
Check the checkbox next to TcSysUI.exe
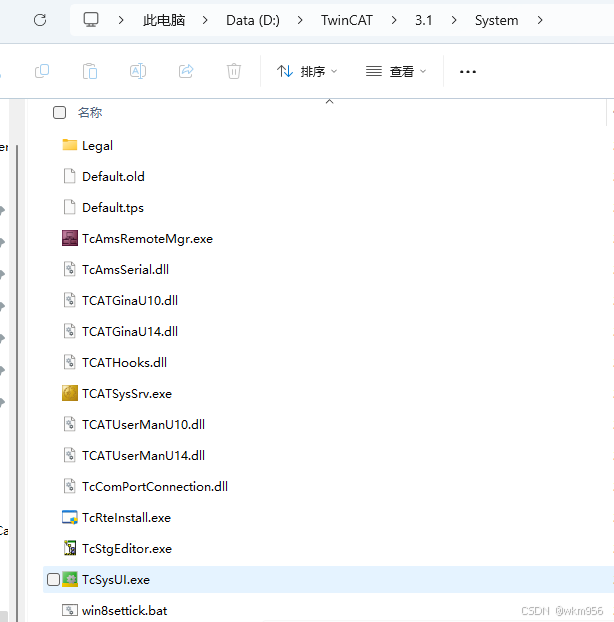pos(54,580)
